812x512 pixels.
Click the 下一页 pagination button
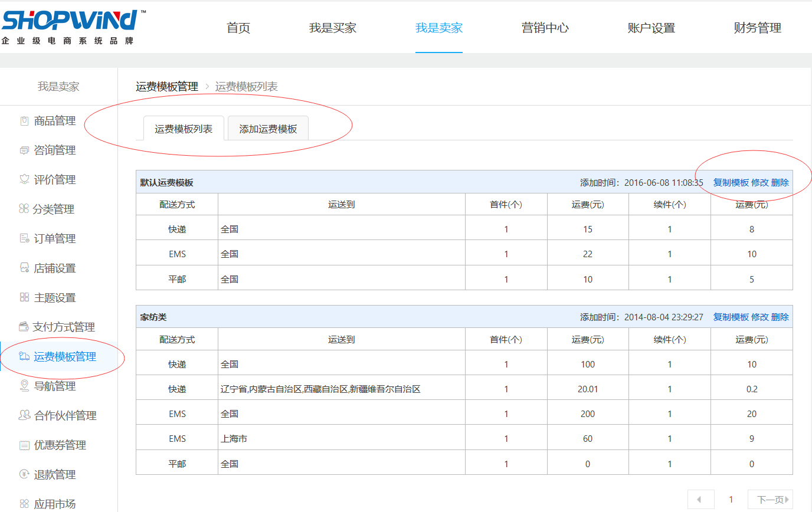(770, 500)
